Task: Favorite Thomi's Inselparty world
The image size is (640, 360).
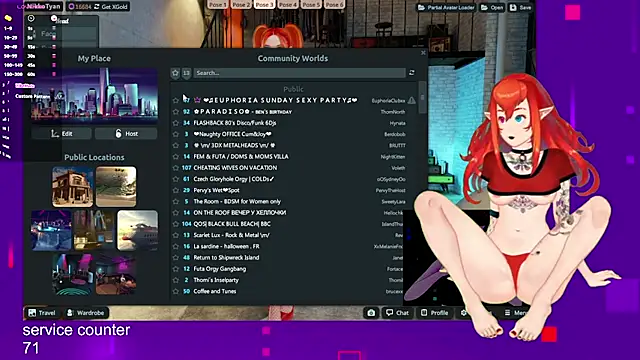Action: click(x=176, y=280)
